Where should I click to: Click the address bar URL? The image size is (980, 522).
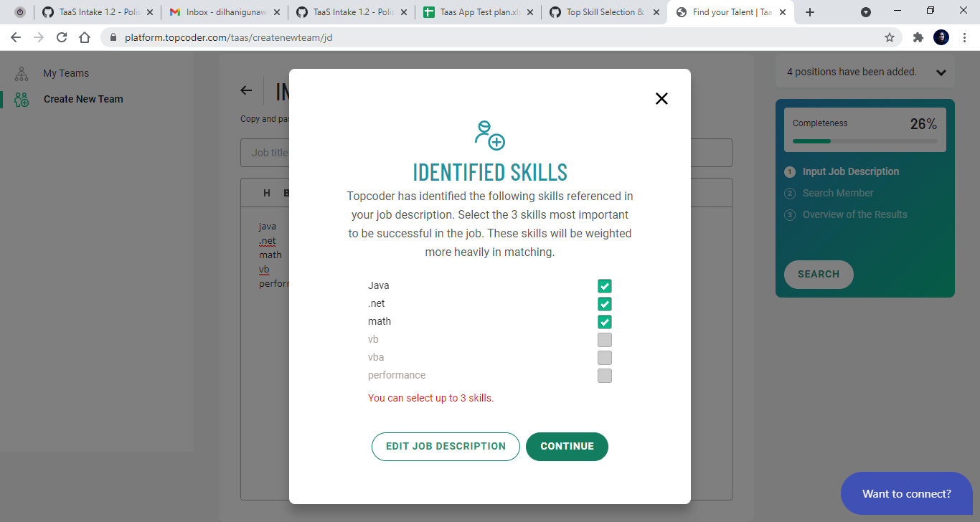point(229,37)
